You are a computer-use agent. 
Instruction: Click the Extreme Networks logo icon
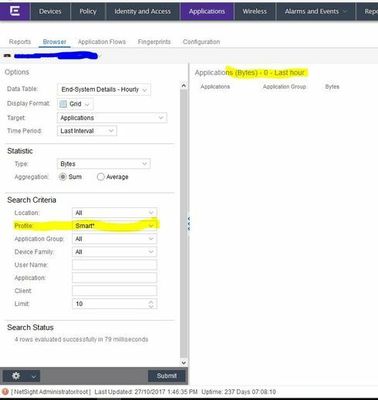click(x=15, y=11)
